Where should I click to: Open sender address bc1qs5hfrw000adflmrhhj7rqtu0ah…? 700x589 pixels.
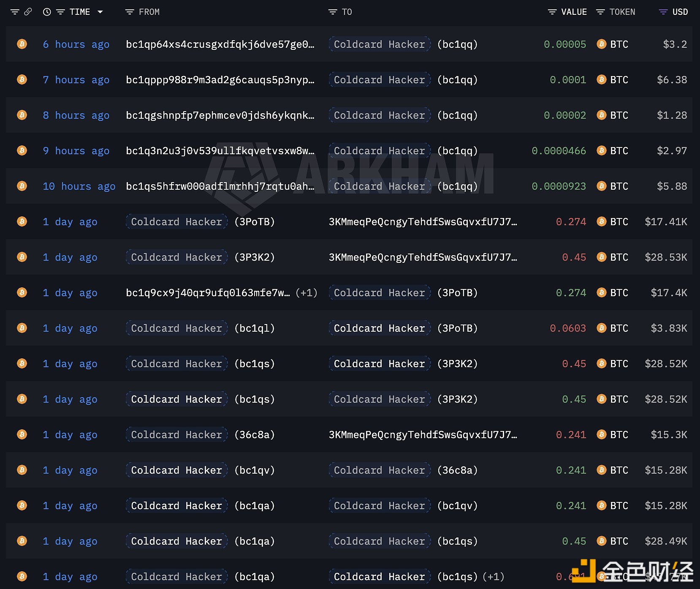220,186
